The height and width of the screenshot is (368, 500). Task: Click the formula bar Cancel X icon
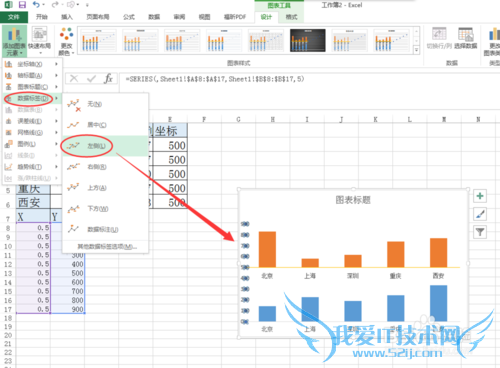coord(74,79)
